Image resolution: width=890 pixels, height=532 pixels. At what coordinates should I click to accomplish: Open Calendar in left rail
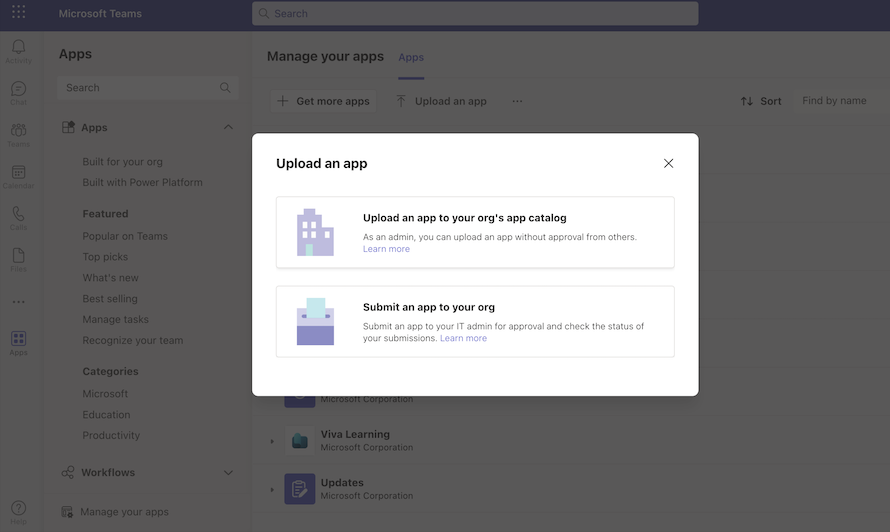18,177
